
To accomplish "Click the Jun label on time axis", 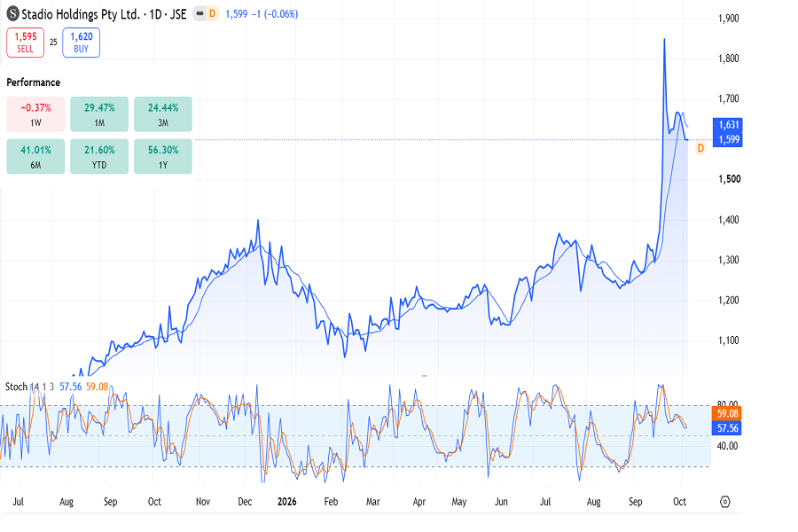I will point(501,502).
